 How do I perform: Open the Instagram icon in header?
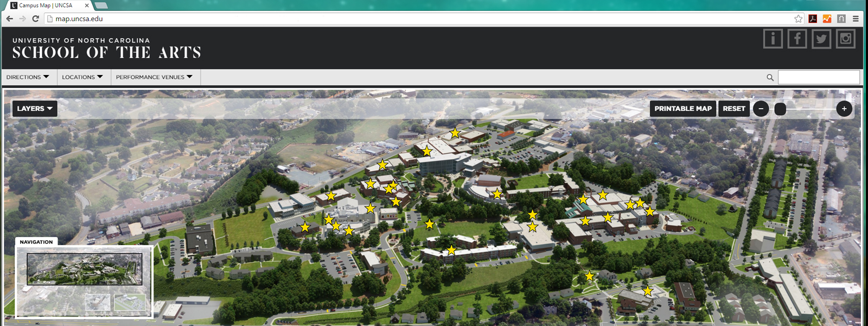click(845, 39)
